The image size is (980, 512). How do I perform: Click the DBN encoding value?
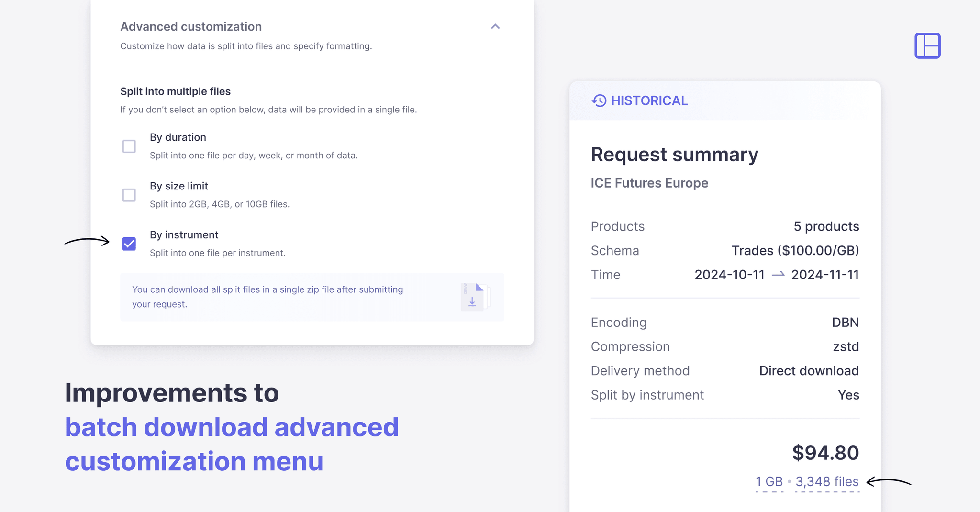[x=846, y=323]
